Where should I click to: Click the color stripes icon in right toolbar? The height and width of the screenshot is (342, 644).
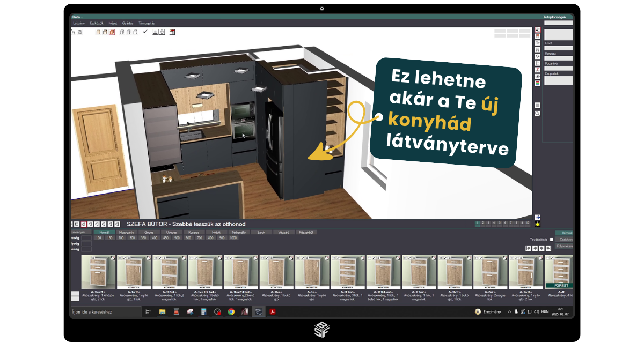coord(538,83)
